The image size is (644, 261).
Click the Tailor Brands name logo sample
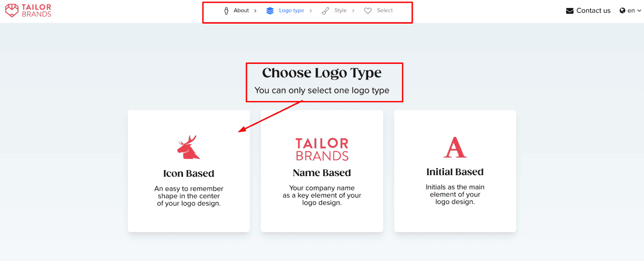321,149
